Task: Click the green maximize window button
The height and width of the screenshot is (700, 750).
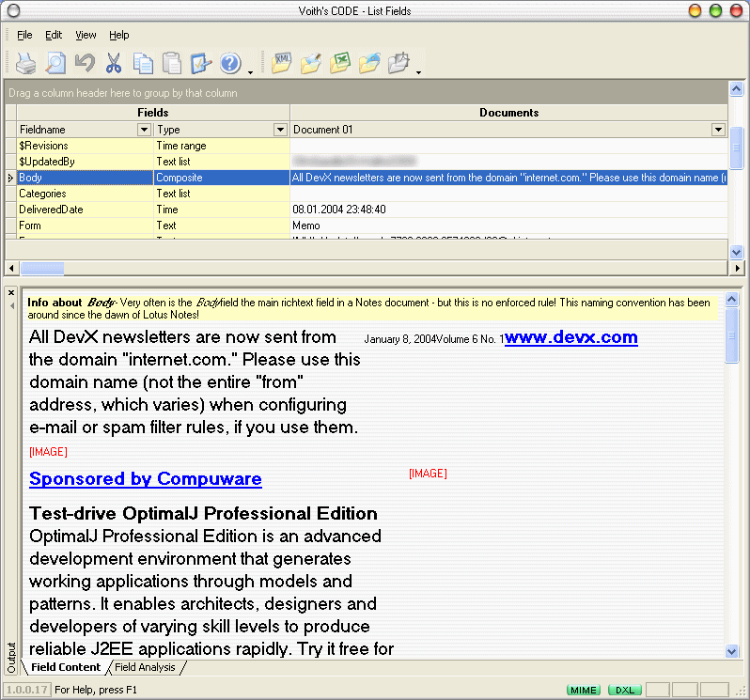Action: tap(715, 10)
